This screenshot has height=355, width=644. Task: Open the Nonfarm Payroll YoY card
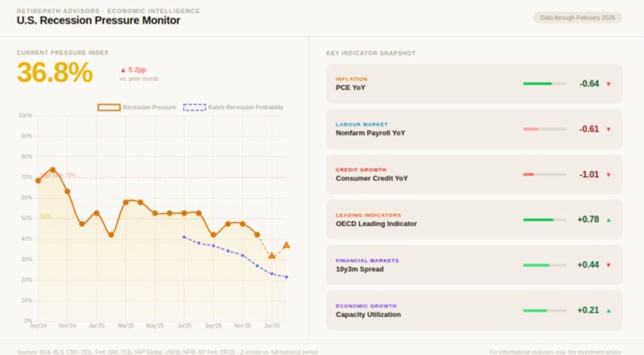[474, 129]
